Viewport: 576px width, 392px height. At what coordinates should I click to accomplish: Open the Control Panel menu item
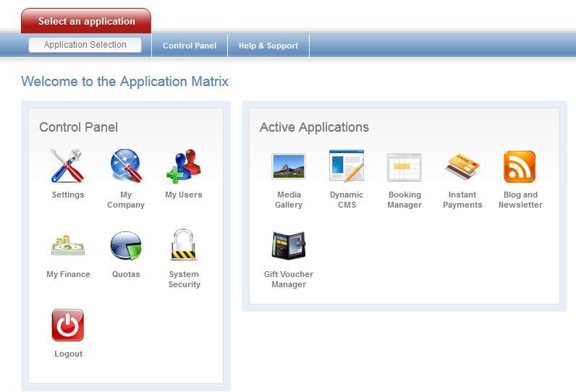[x=190, y=46]
